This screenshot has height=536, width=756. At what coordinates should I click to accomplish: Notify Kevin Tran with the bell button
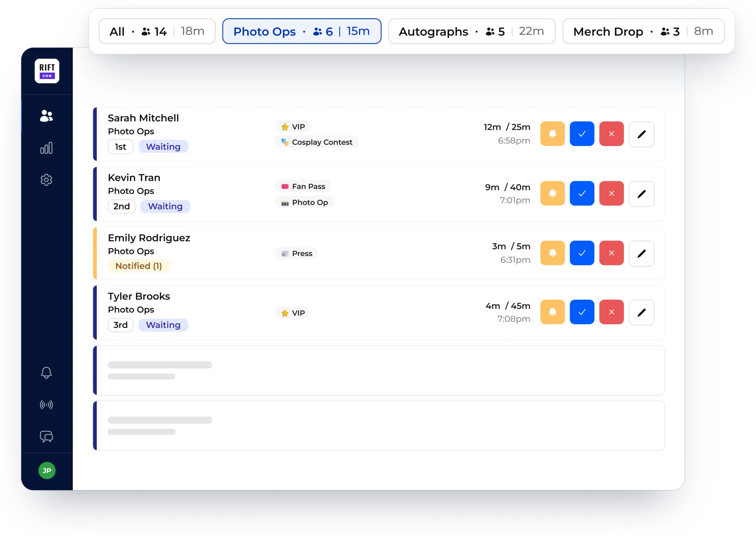coord(552,193)
